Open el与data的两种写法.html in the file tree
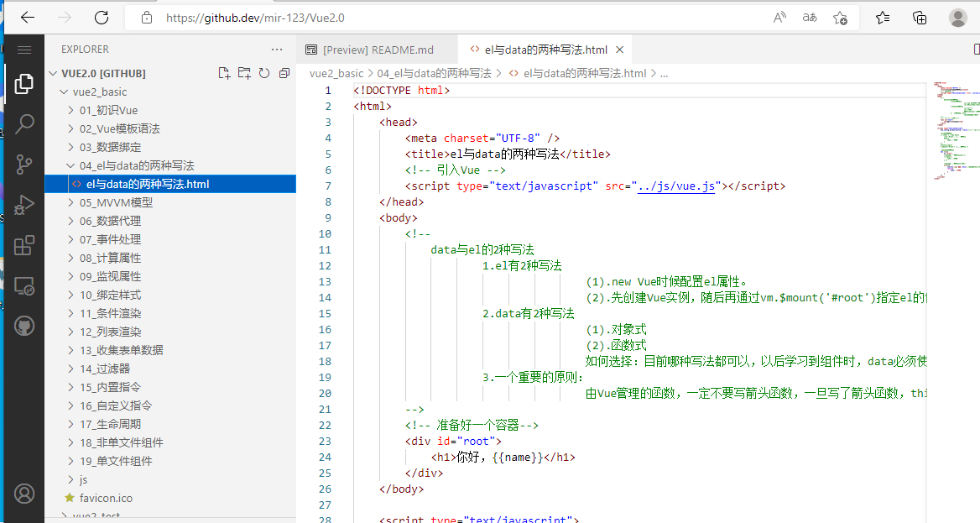 [x=170, y=184]
